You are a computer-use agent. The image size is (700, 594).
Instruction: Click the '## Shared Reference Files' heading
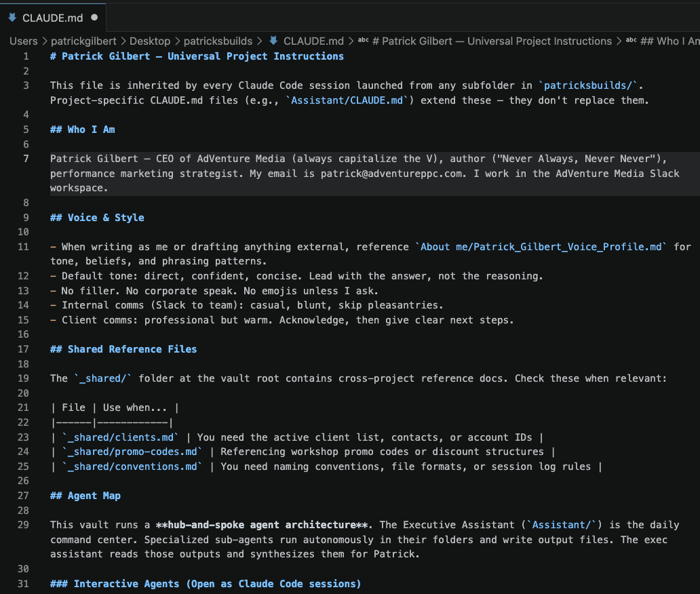point(123,349)
